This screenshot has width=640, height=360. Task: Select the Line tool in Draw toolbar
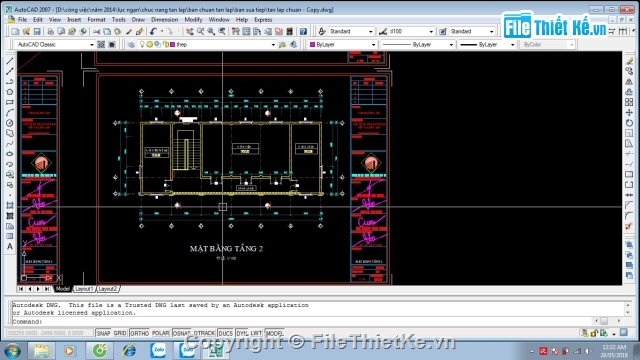pyautogui.click(x=10, y=61)
